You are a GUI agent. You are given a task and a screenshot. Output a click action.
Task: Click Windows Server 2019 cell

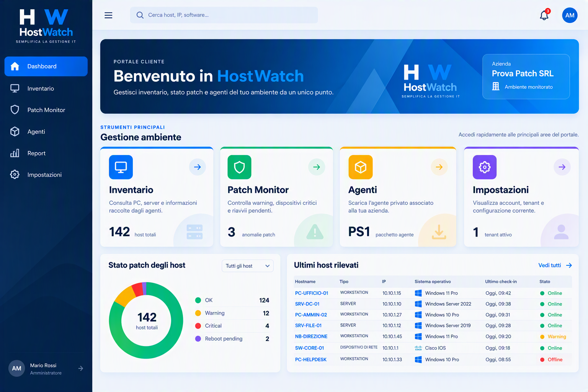click(x=448, y=325)
